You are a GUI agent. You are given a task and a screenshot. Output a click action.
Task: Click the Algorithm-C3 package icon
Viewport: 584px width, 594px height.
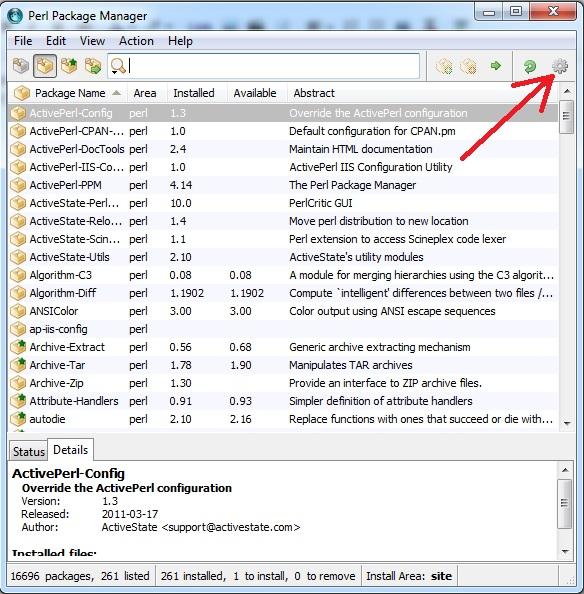tap(18, 275)
